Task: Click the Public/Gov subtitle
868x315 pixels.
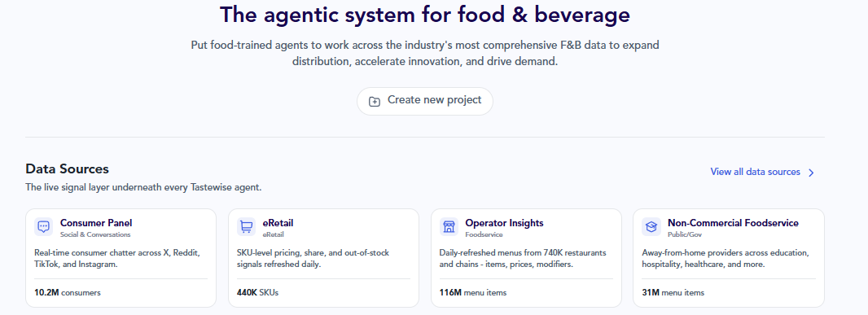Action: (x=684, y=234)
